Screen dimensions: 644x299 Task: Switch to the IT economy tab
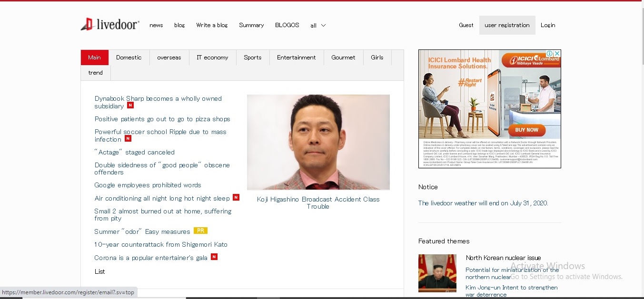tap(212, 58)
